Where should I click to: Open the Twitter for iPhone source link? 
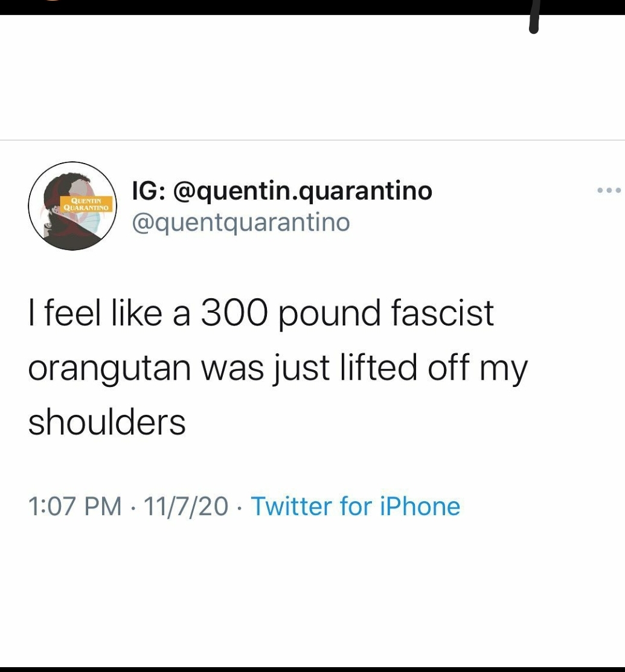tap(355, 506)
